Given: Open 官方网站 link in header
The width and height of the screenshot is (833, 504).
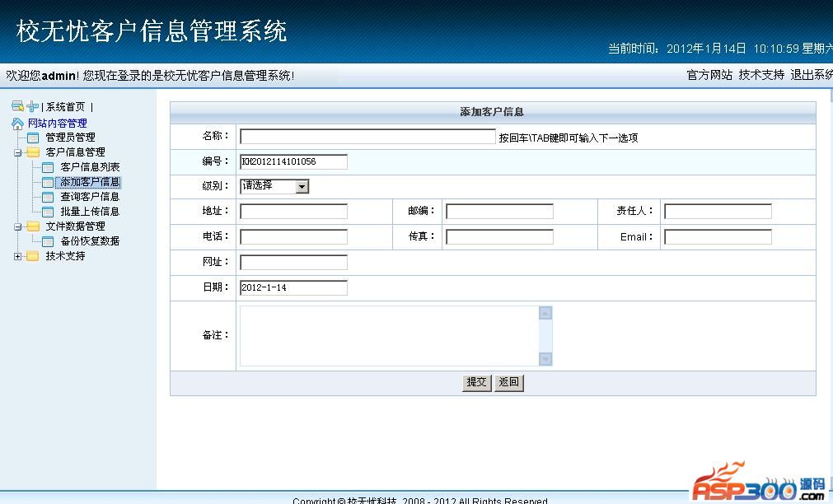Looking at the screenshot, I should [x=709, y=75].
